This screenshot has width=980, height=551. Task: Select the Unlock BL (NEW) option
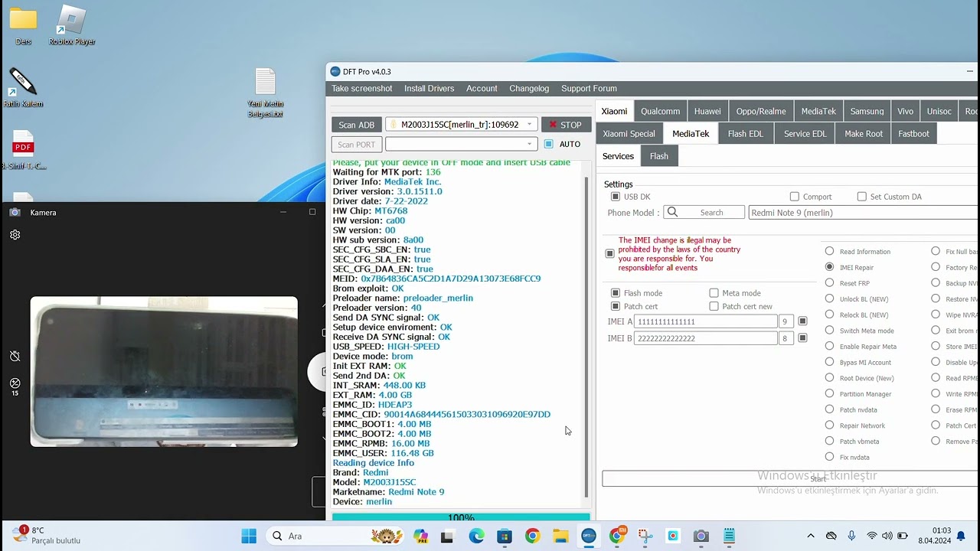829,299
